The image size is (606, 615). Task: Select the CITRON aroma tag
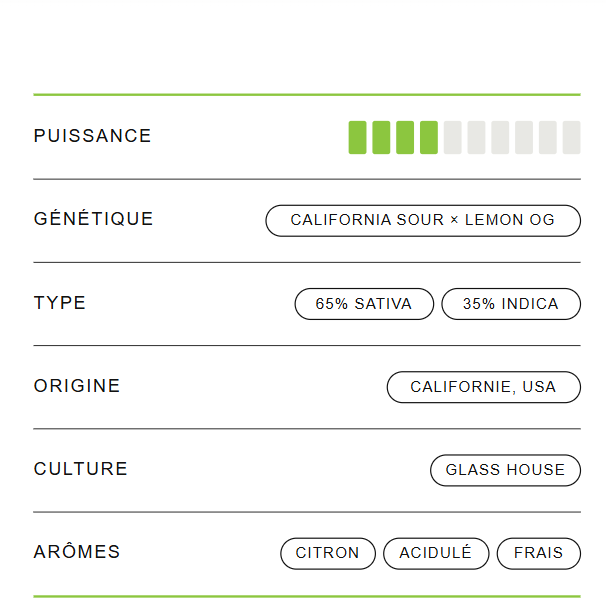click(x=328, y=553)
